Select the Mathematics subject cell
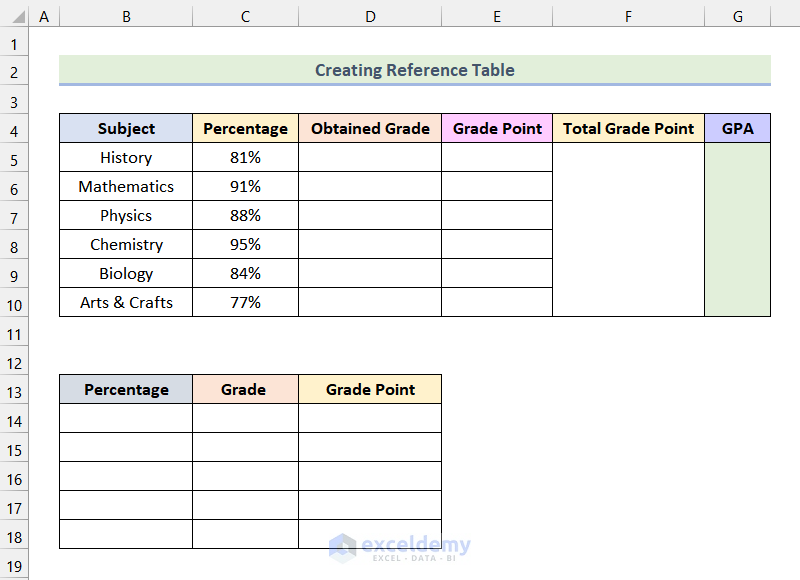 [x=126, y=187]
